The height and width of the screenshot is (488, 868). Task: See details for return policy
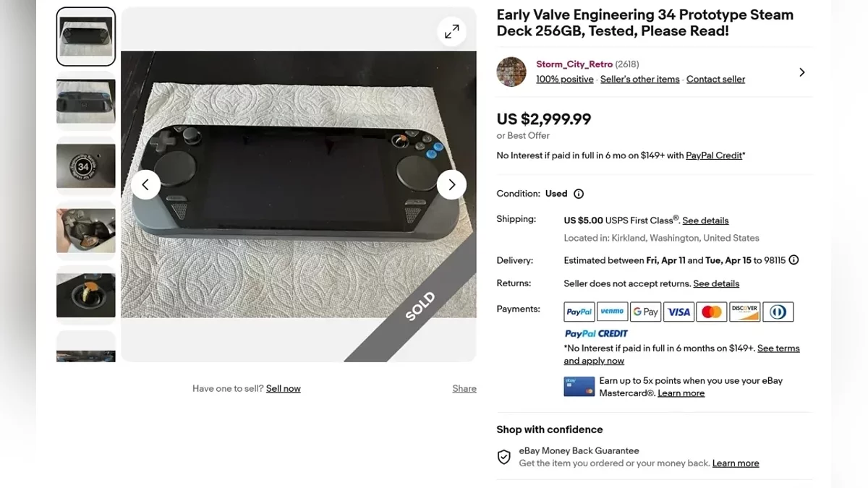coord(716,283)
